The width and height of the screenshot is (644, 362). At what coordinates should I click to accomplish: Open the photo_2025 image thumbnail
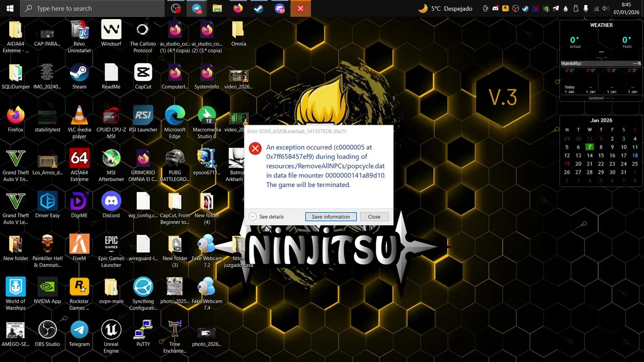pos(175,291)
